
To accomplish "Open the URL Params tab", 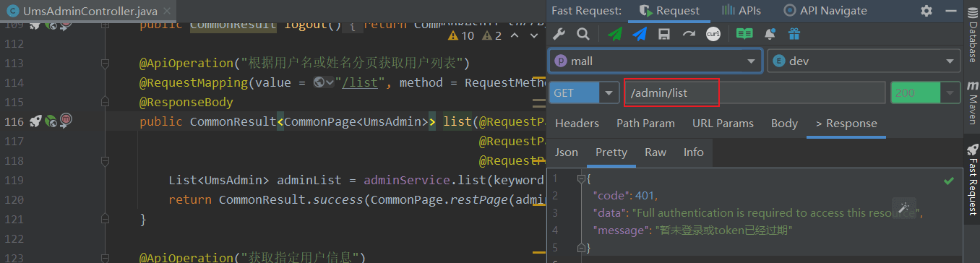I will pyautogui.click(x=723, y=124).
